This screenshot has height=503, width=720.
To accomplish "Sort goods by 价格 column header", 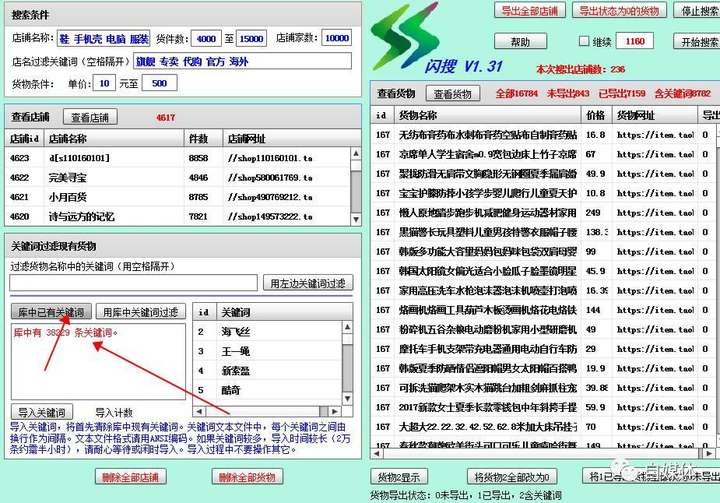I will pos(596,115).
